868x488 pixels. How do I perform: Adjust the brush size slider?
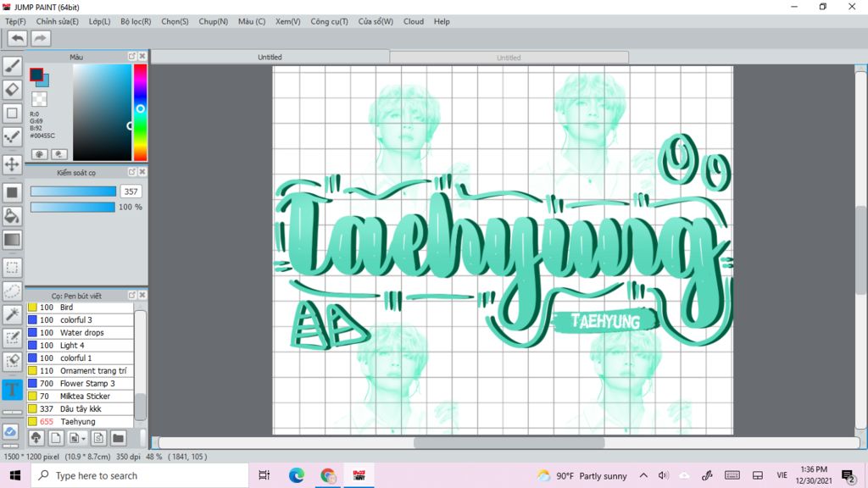click(73, 191)
